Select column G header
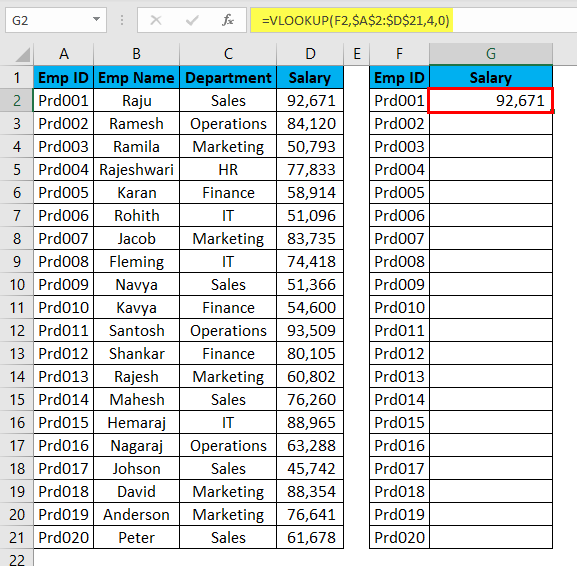This screenshot has width=577, height=566. (491, 54)
